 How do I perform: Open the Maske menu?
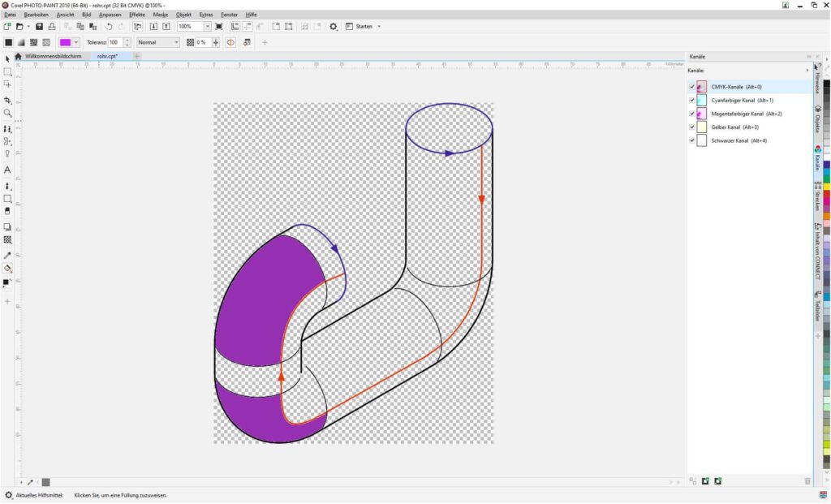(161, 15)
